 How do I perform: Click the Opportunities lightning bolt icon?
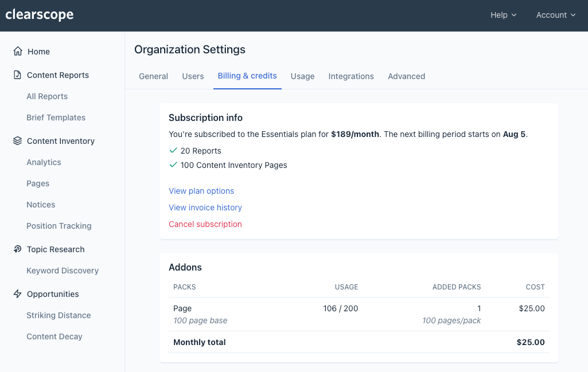pyautogui.click(x=18, y=294)
